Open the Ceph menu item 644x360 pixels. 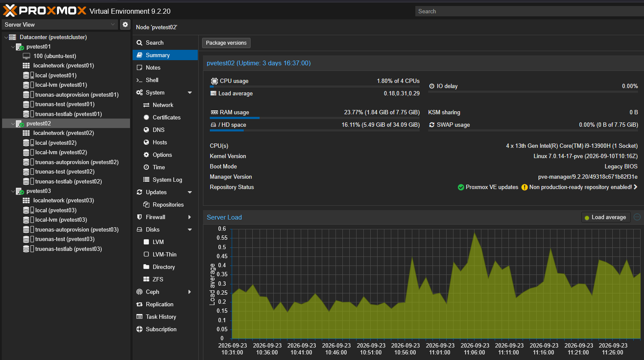(165, 292)
